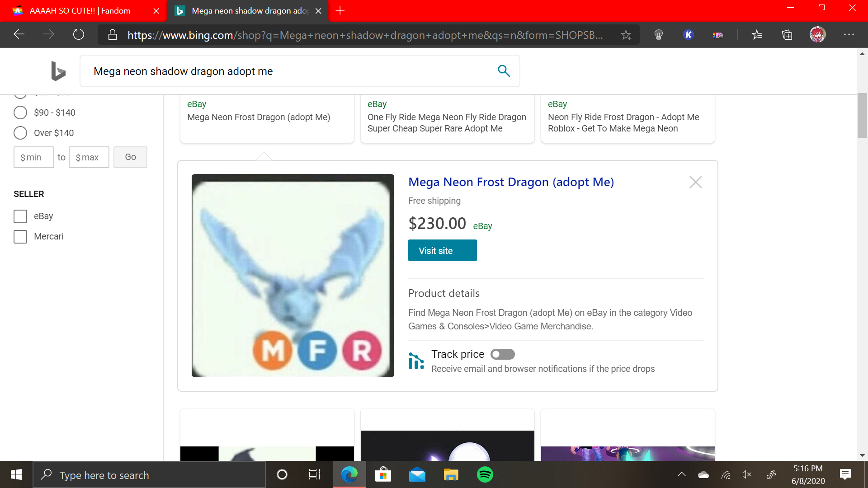Screen dimensions: 868x488
Task: Check the Mercari seller checkbox
Action: [x=20, y=237]
